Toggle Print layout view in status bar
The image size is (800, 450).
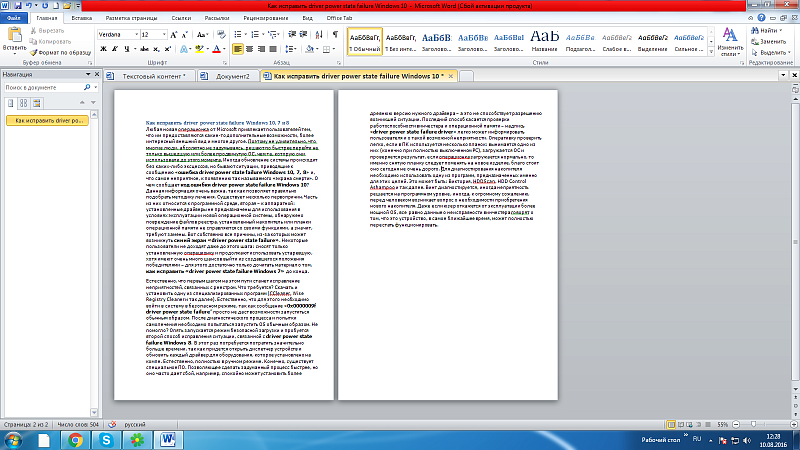click(671, 424)
